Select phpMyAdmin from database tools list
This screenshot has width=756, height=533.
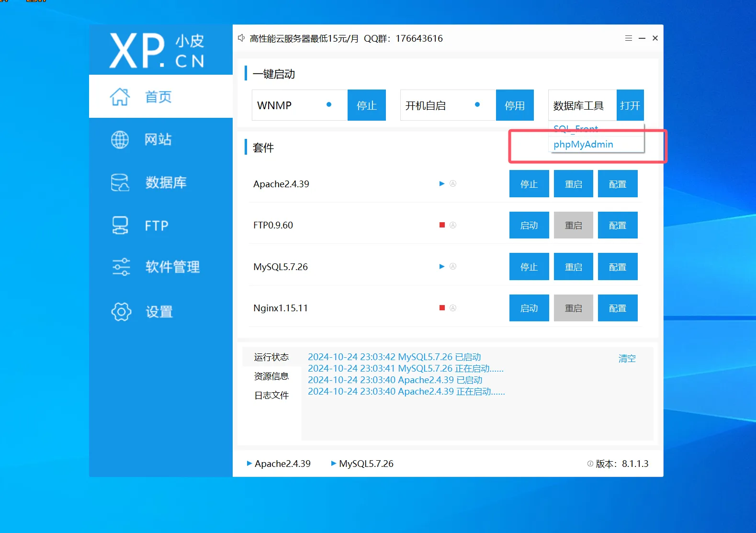596,144
